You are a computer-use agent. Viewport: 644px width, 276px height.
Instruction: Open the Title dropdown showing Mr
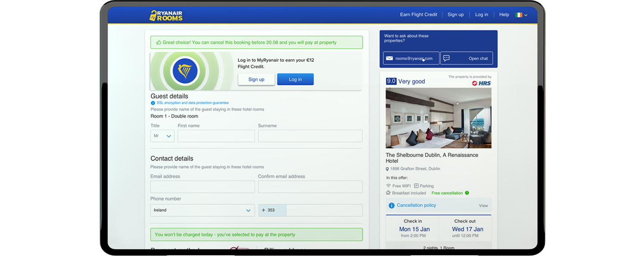pyautogui.click(x=162, y=136)
